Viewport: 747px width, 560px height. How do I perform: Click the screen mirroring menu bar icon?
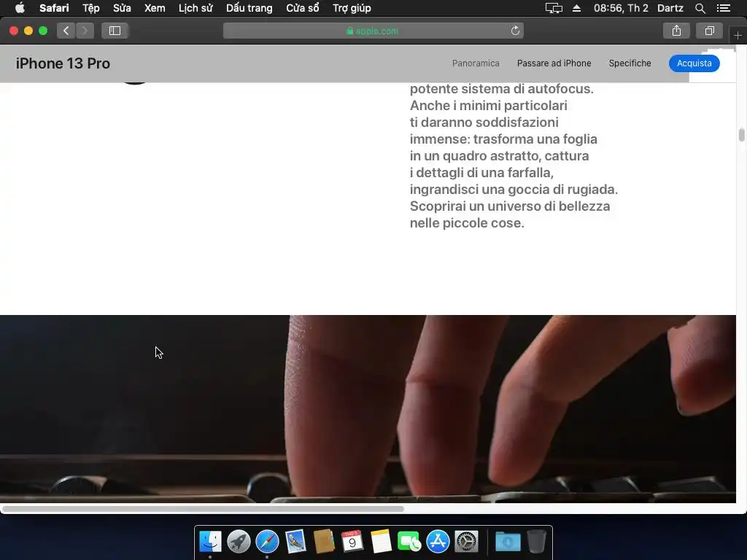point(554,8)
